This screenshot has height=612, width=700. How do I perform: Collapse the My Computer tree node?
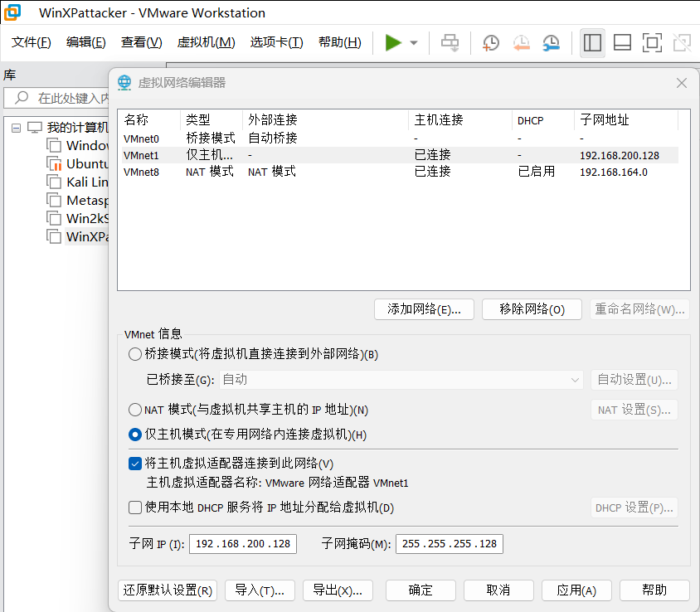point(16,128)
